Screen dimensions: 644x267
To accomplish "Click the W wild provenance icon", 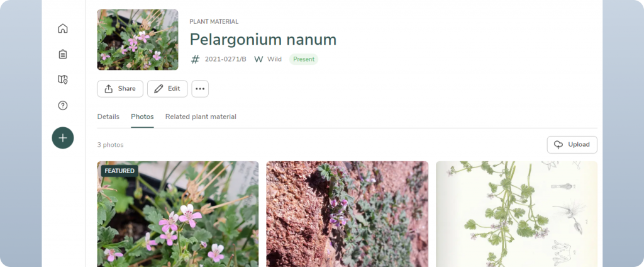I will point(258,59).
